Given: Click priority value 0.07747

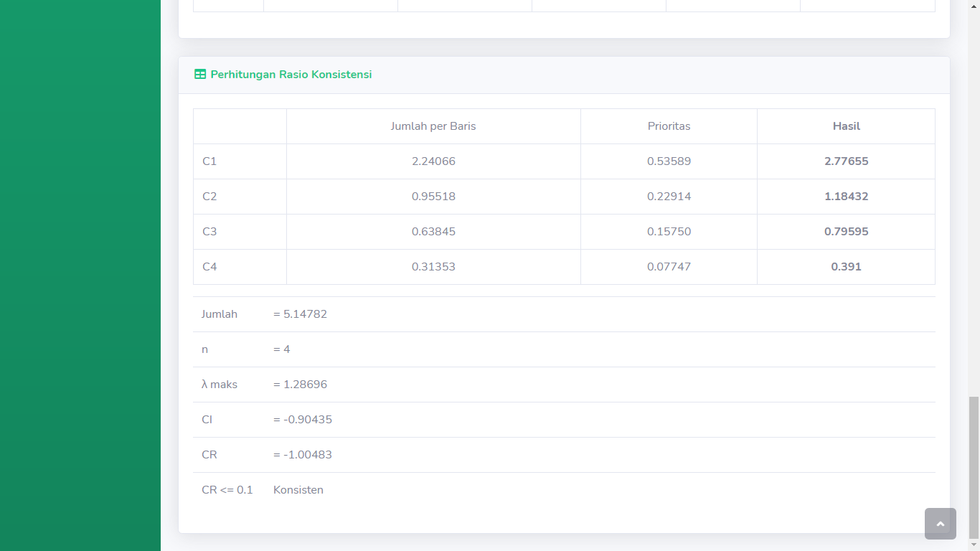Looking at the screenshot, I should (669, 267).
